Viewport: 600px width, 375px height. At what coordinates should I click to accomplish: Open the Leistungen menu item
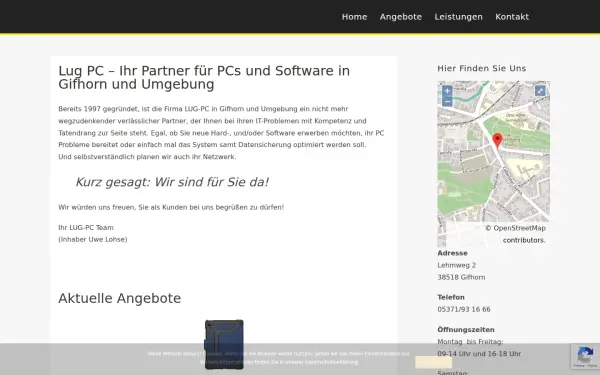(458, 17)
